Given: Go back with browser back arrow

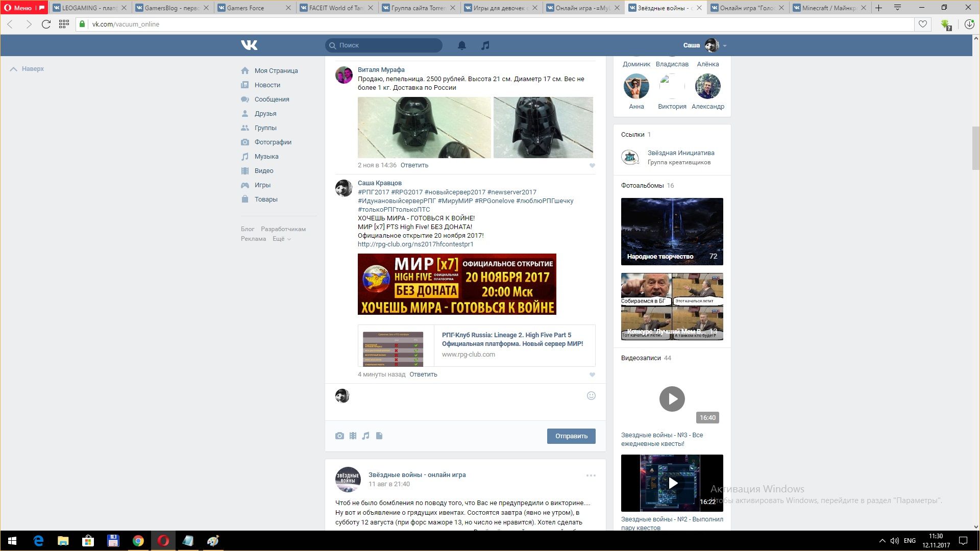Looking at the screenshot, I should click(x=10, y=24).
